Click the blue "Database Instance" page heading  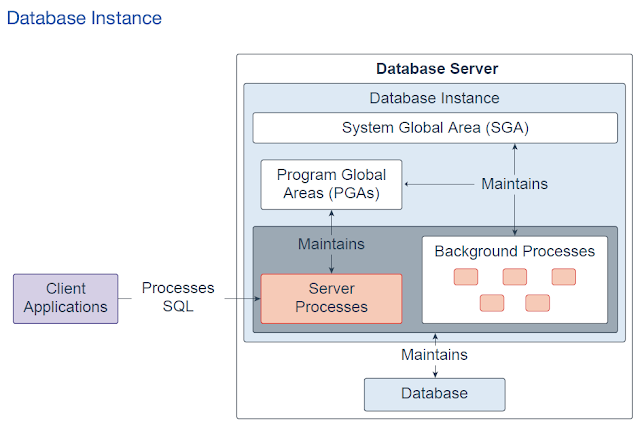tap(84, 18)
